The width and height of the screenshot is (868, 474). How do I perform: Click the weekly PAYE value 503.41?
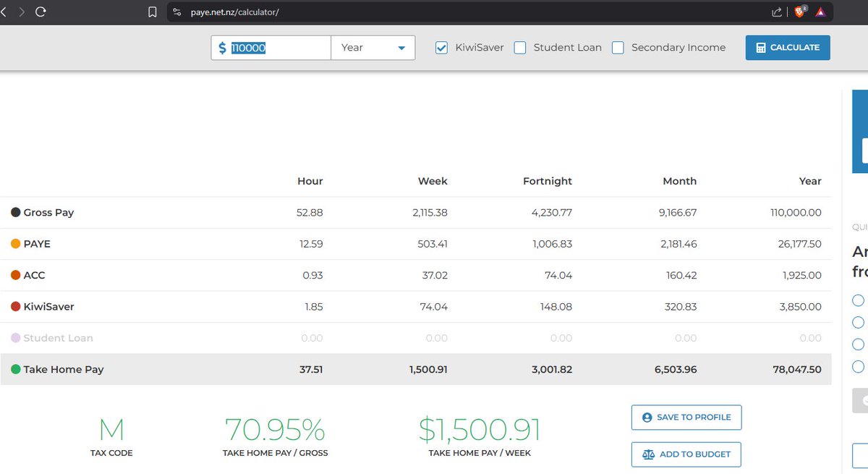point(433,244)
